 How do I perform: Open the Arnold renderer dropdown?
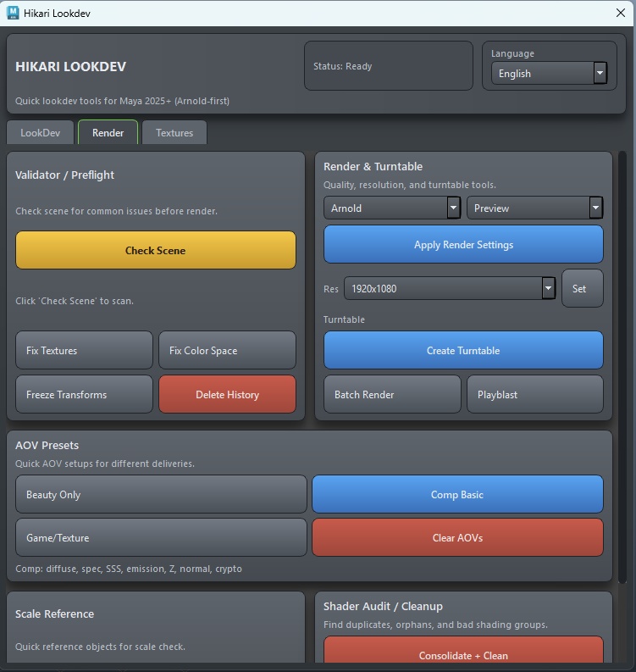[392, 208]
